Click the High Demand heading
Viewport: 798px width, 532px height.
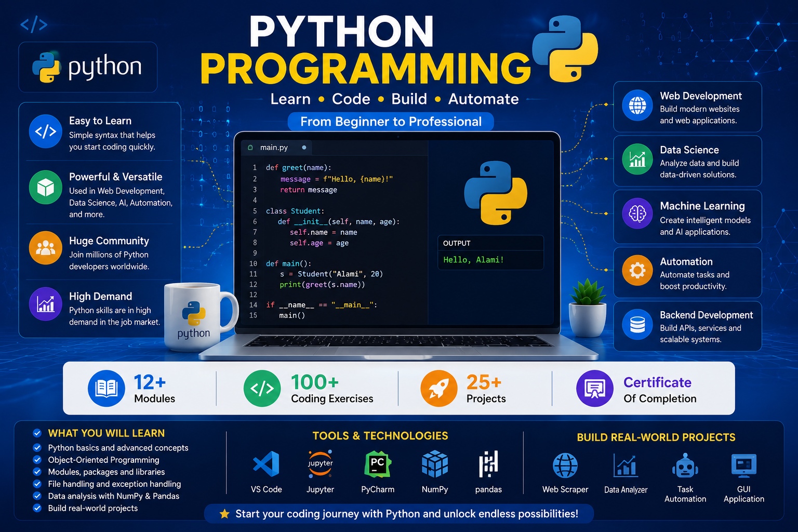click(101, 297)
